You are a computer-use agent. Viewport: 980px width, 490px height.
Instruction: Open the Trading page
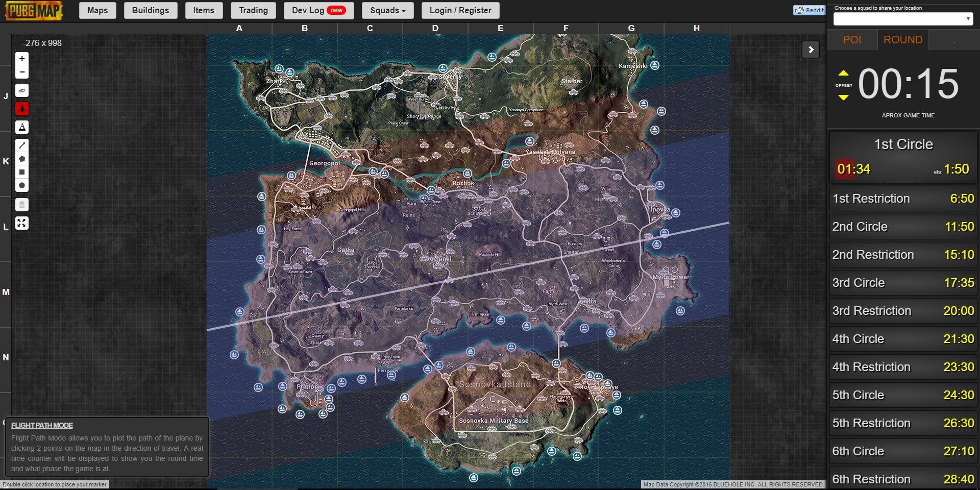point(253,10)
